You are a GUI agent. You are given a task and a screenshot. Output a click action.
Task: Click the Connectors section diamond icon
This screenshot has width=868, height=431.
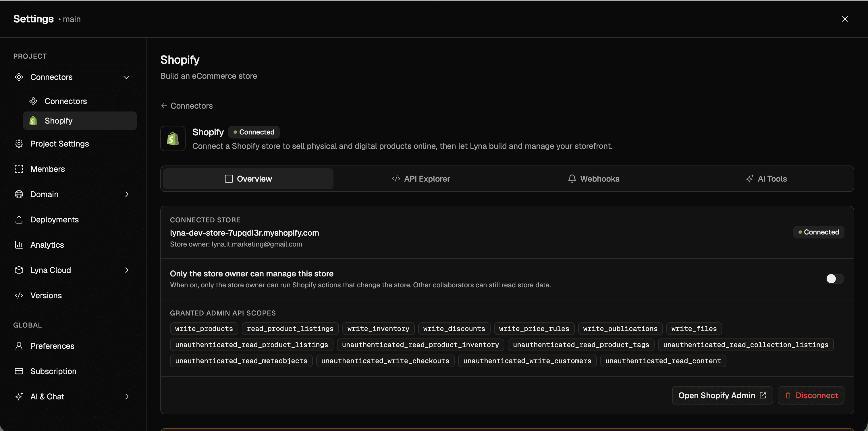pos(19,77)
